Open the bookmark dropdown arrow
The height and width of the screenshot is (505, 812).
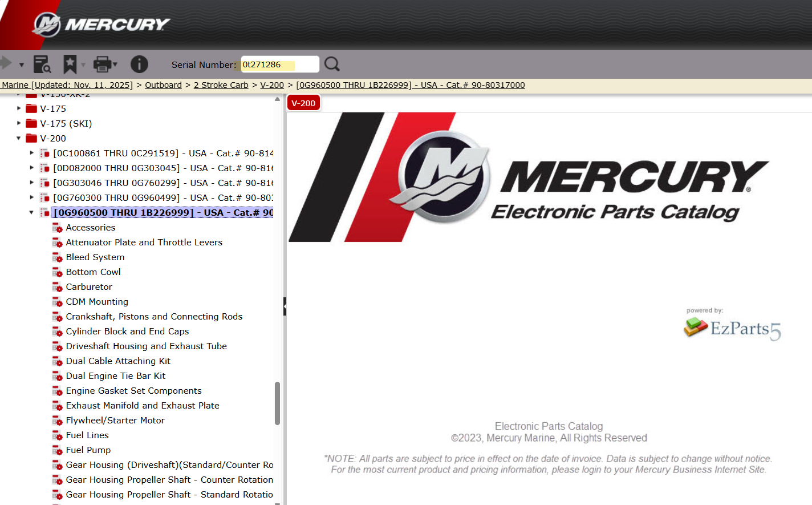pyautogui.click(x=83, y=65)
